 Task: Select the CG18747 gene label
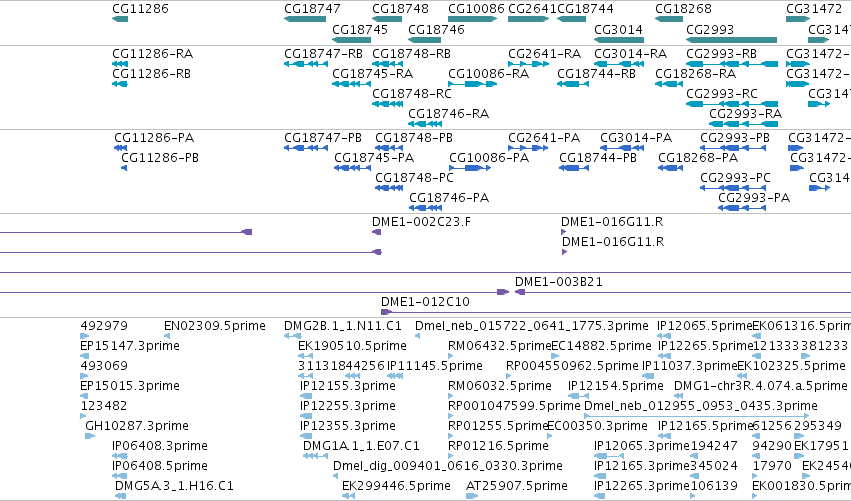(x=312, y=9)
